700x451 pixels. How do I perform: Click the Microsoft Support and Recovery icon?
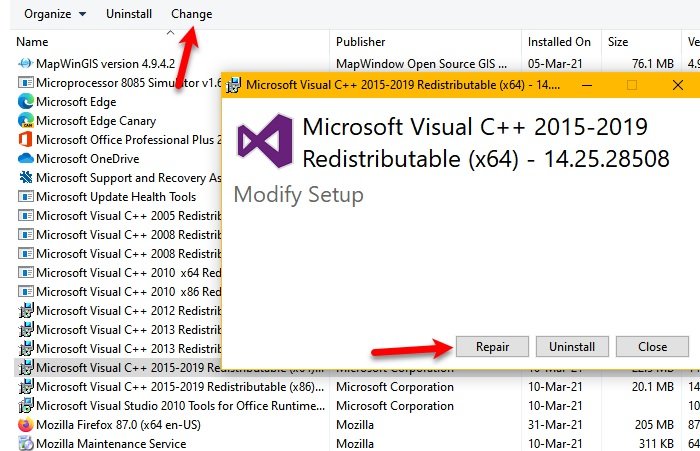click(x=26, y=177)
